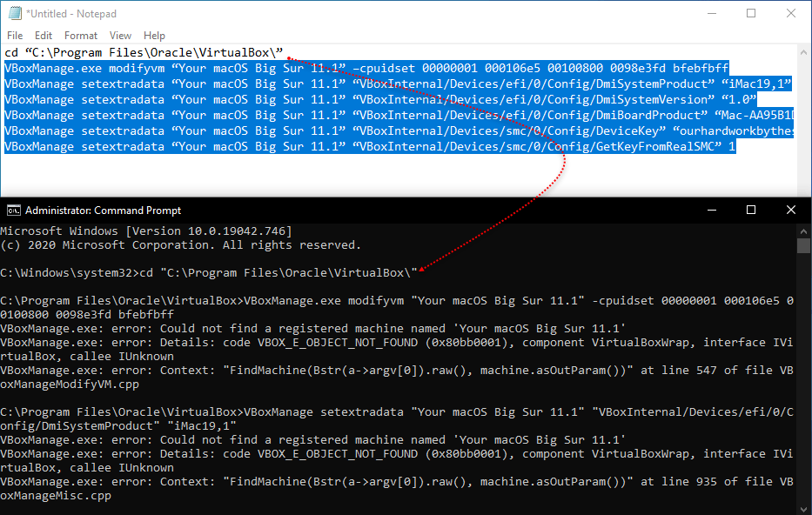812x515 pixels.
Task: Open the View menu in Notepad
Action: pyautogui.click(x=120, y=35)
